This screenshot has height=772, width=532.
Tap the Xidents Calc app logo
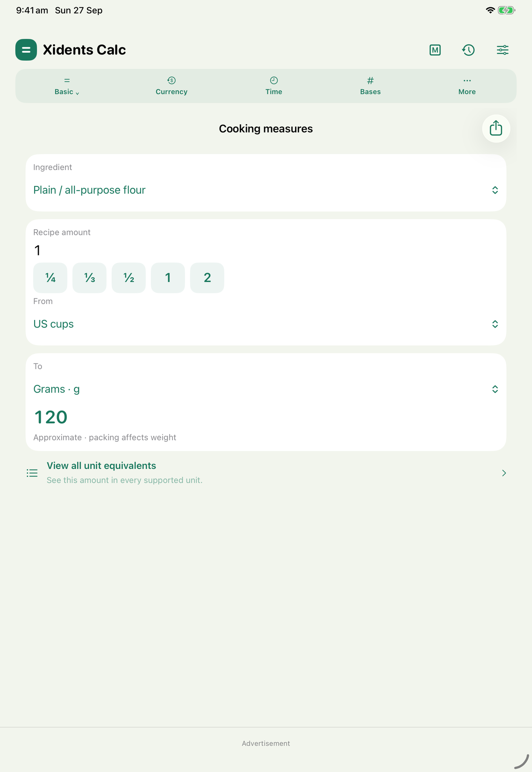pos(26,50)
